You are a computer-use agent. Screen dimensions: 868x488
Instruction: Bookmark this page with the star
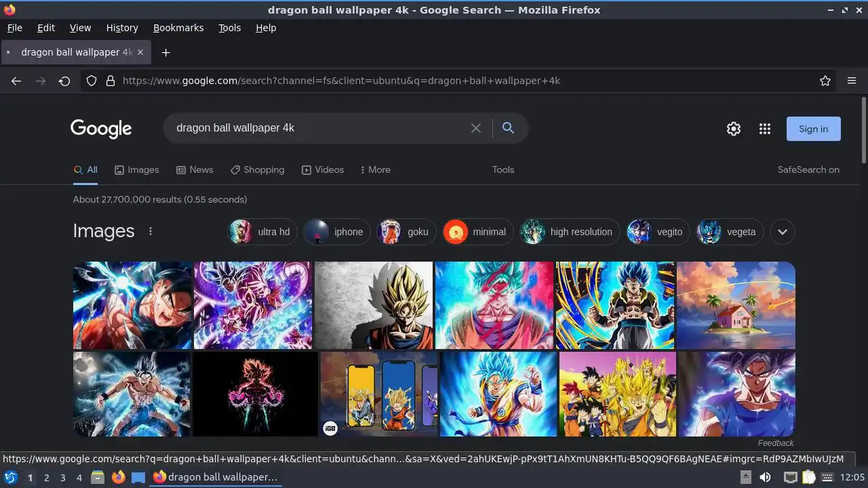tap(825, 81)
